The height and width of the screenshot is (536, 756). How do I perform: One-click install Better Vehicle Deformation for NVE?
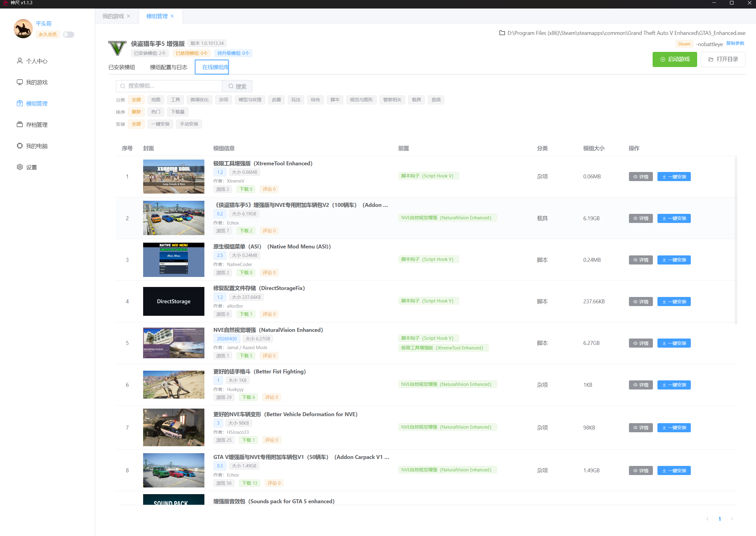674,428
